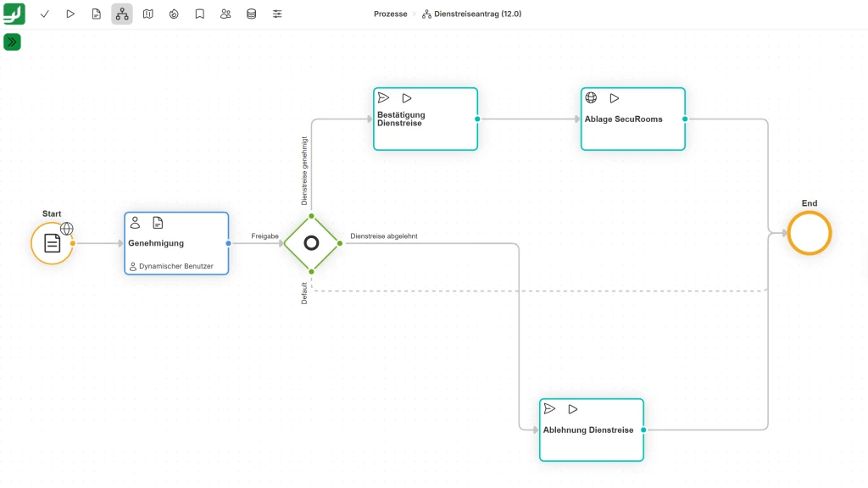Click the Prozesse breadcrumb item
Viewport: 868px width, 488px height.
point(390,14)
